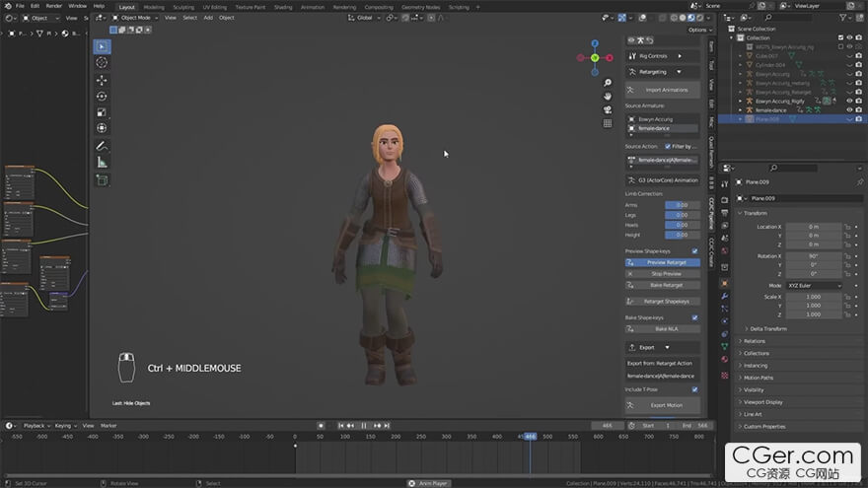Click the Retarget Shapekeys button
The image size is (868, 488).
(663, 302)
